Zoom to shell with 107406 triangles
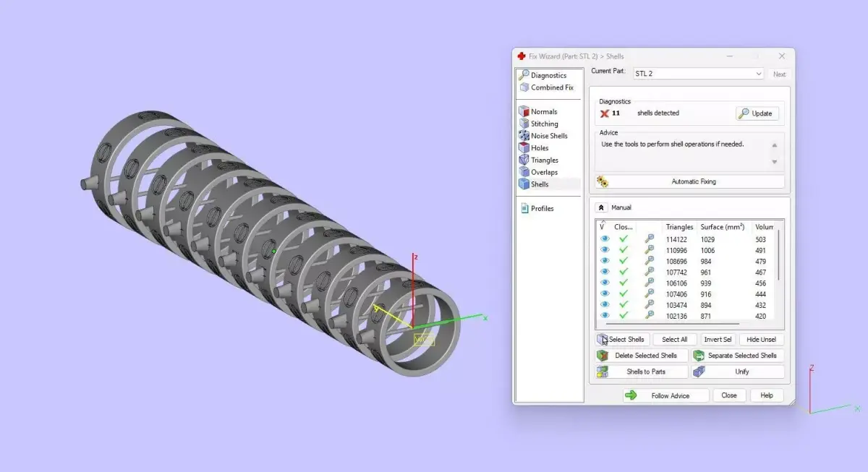The image size is (868, 472). (650, 294)
